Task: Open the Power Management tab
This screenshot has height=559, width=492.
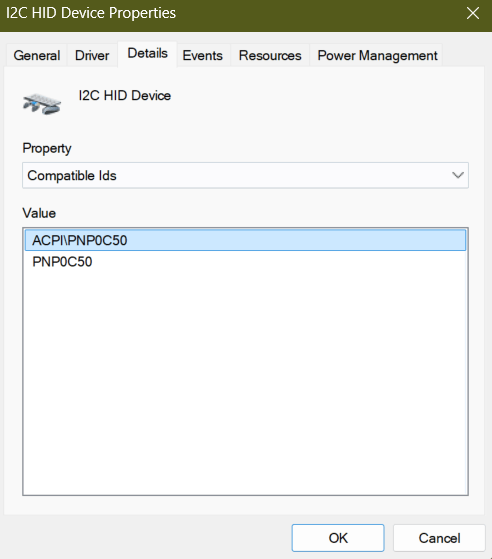Action: point(377,56)
